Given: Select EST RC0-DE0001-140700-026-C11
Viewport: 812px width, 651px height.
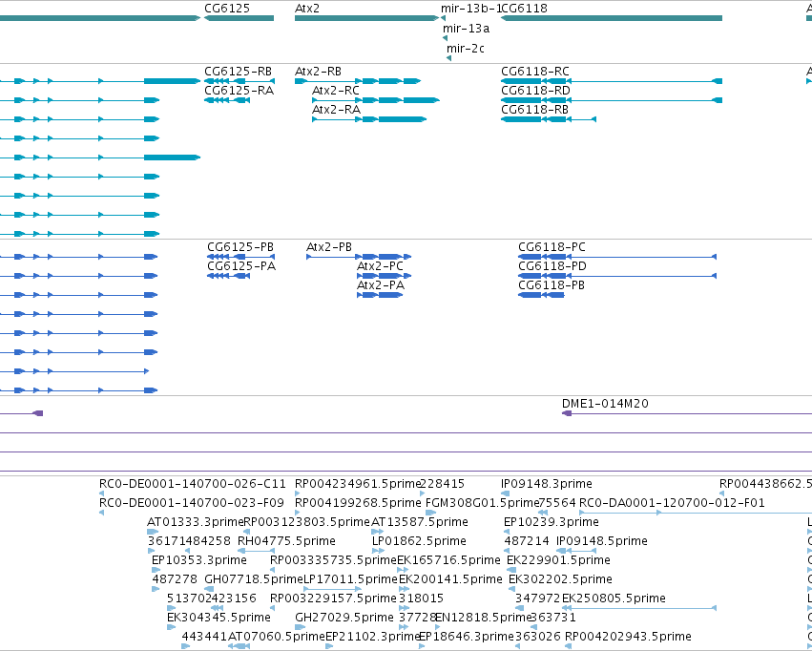Looking at the screenshot, I should pos(192,484).
